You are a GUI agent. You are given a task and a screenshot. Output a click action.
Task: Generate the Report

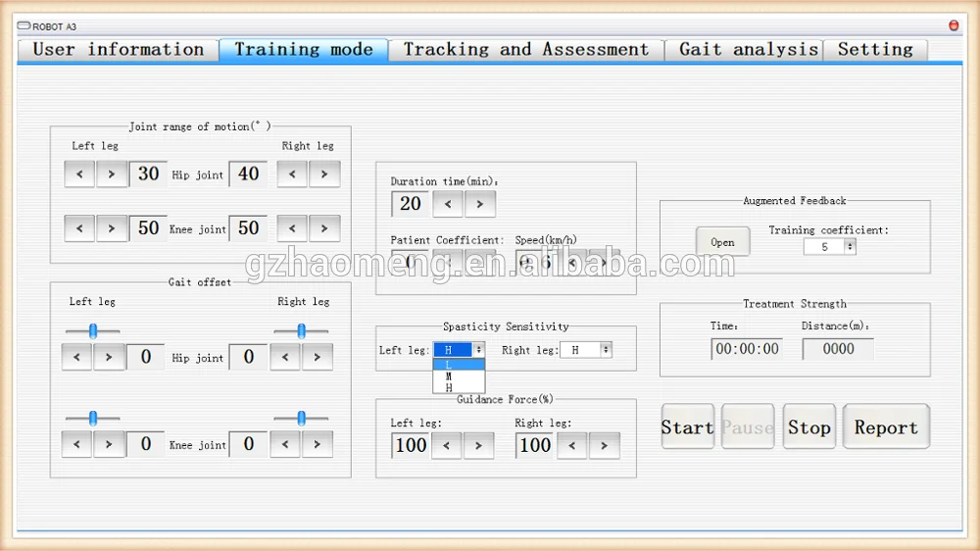pyautogui.click(x=886, y=427)
